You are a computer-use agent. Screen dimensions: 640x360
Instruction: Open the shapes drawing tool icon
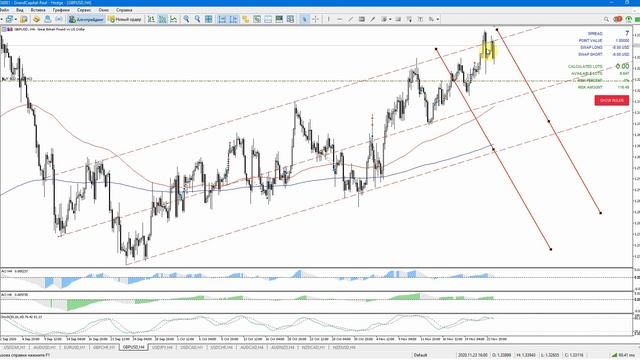click(x=384, y=19)
